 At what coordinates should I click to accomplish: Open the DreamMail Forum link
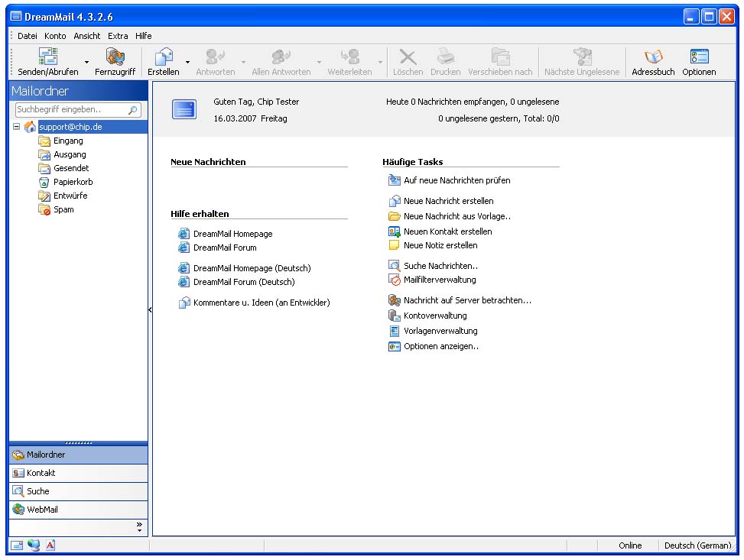pos(217,248)
